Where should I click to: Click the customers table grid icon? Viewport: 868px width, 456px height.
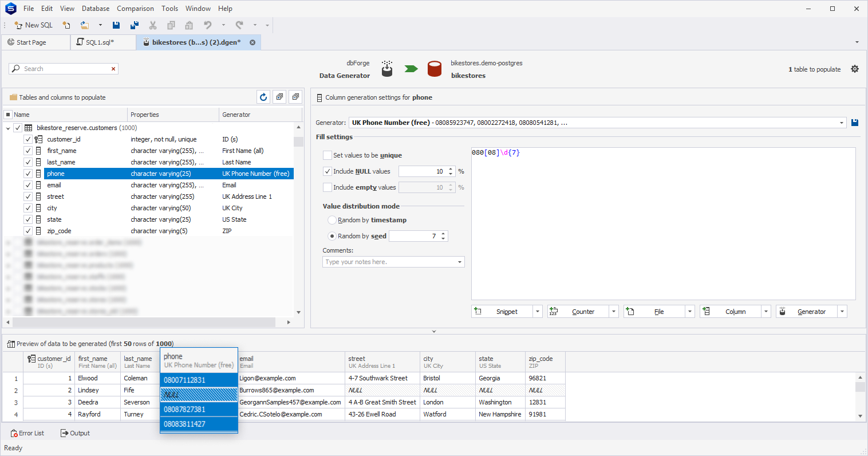[28, 128]
